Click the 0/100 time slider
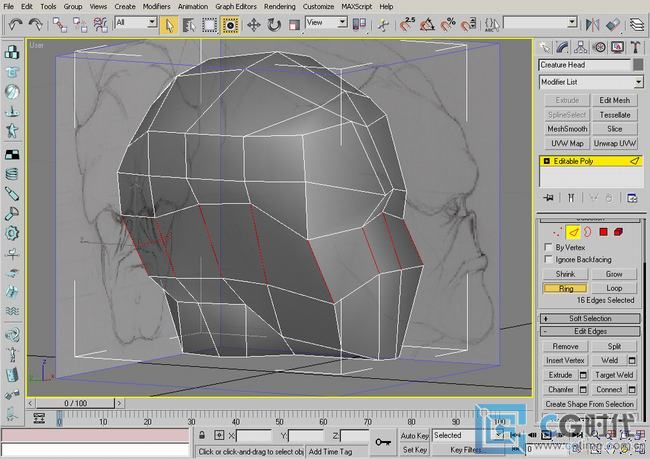 pyautogui.click(x=75, y=403)
